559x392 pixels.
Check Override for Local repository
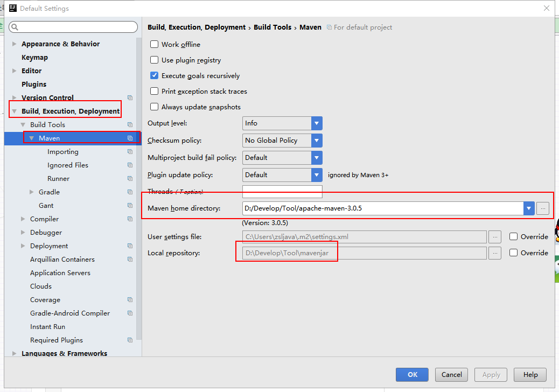513,253
